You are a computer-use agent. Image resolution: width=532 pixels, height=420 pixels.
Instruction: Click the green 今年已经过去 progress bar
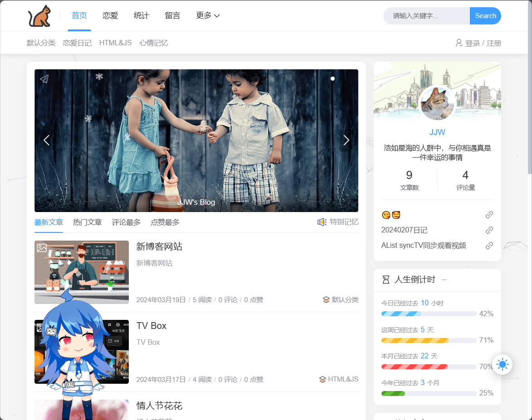(429, 394)
